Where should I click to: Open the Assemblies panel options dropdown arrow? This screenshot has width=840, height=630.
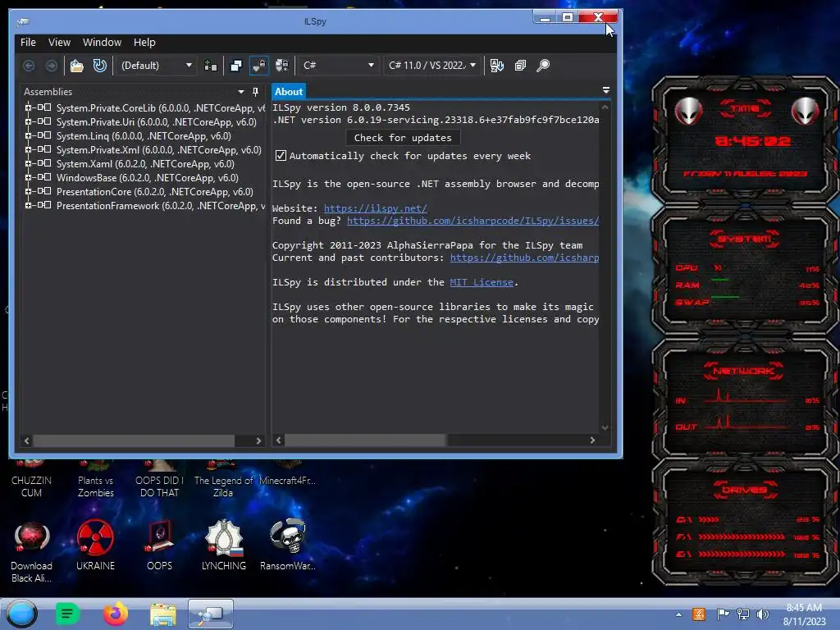[241, 92]
